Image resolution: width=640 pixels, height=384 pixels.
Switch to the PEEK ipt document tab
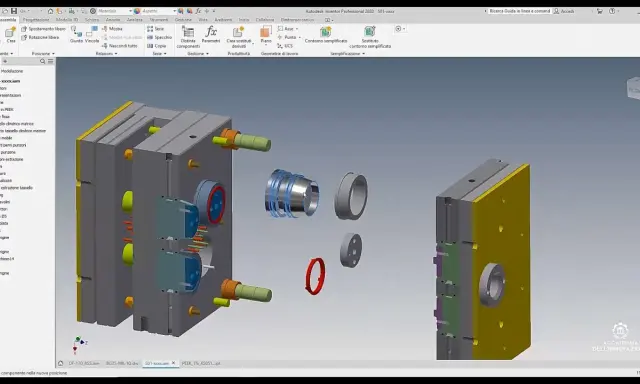pyautogui.click(x=201, y=363)
